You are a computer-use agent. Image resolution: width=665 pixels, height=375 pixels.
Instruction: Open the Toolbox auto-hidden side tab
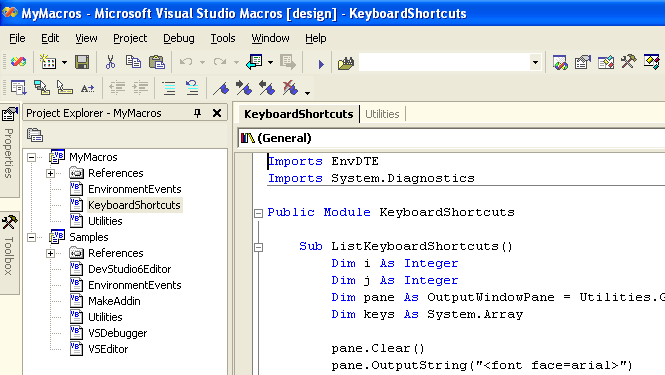9,252
